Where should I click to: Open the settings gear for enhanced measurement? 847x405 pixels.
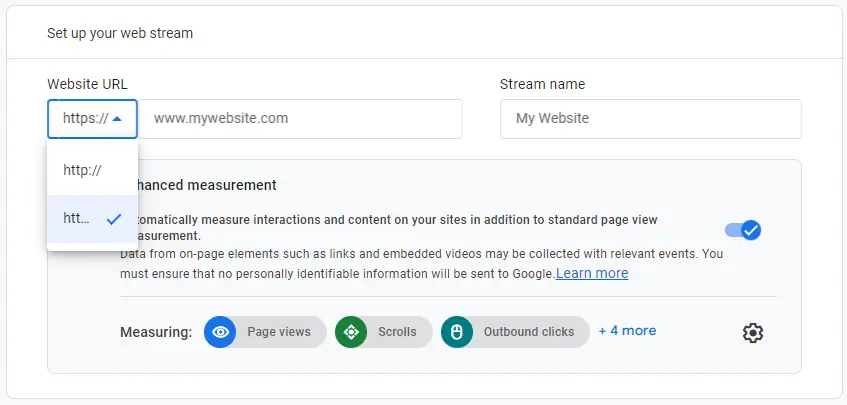click(752, 333)
